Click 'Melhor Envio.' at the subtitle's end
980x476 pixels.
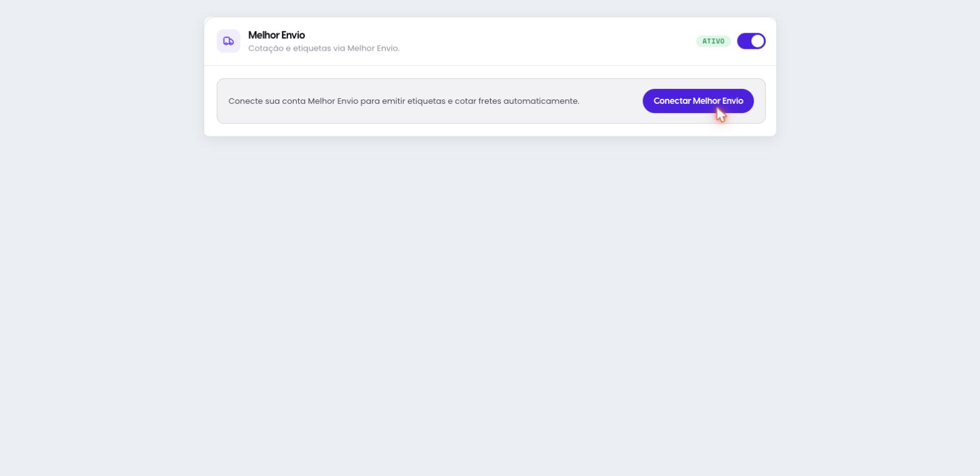tap(373, 48)
